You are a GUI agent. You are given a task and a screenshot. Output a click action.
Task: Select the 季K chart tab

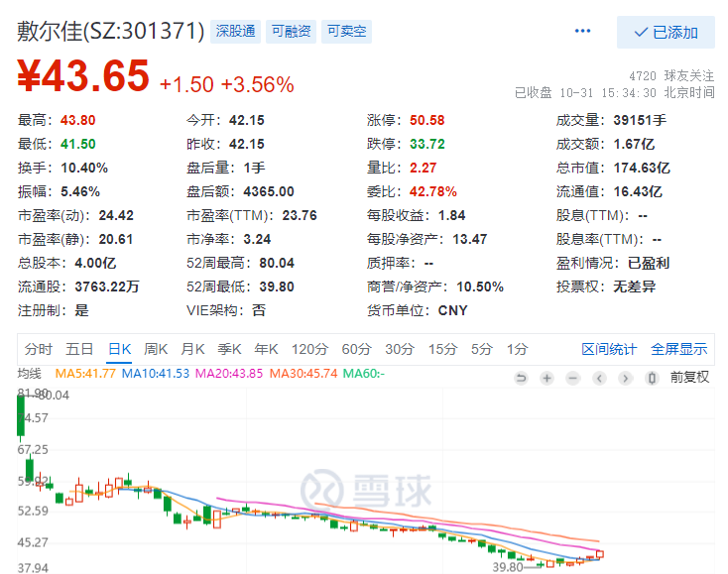tap(229, 349)
